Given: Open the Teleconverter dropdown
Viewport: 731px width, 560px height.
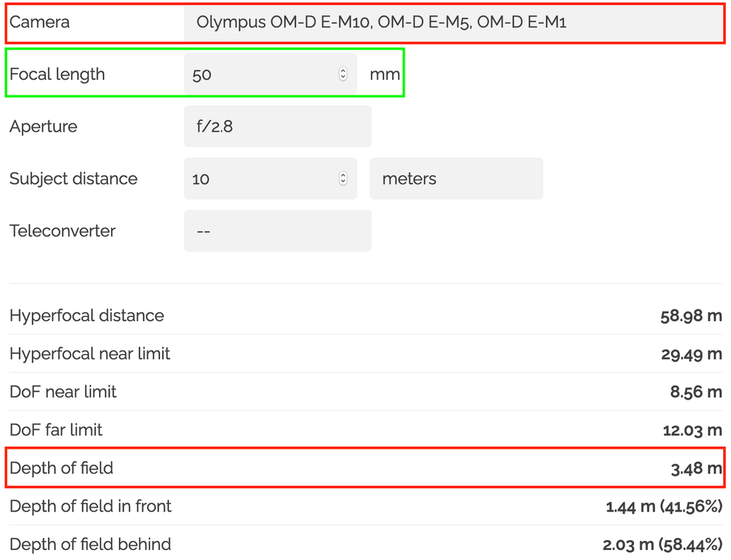Looking at the screenshot, I should click(277, 231).
